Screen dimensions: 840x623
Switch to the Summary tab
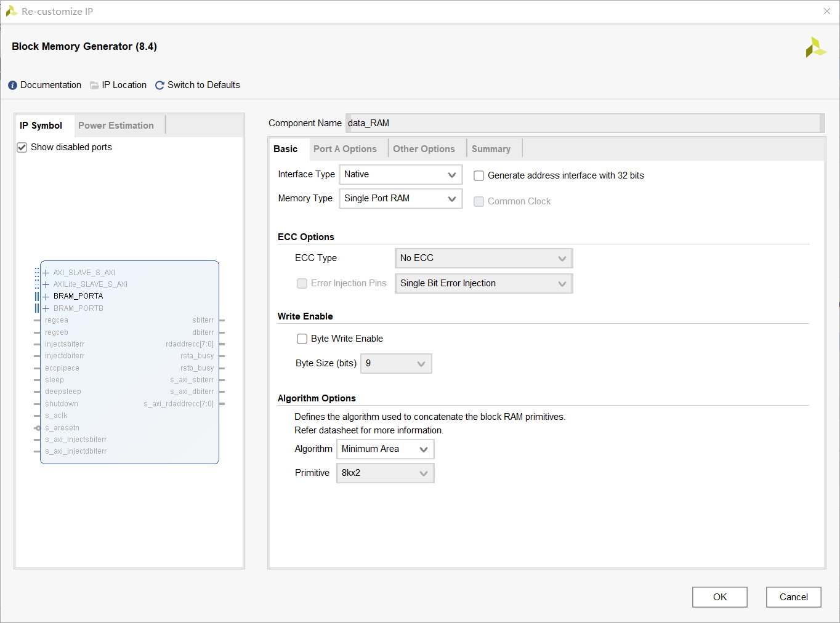tap(491, 149)
